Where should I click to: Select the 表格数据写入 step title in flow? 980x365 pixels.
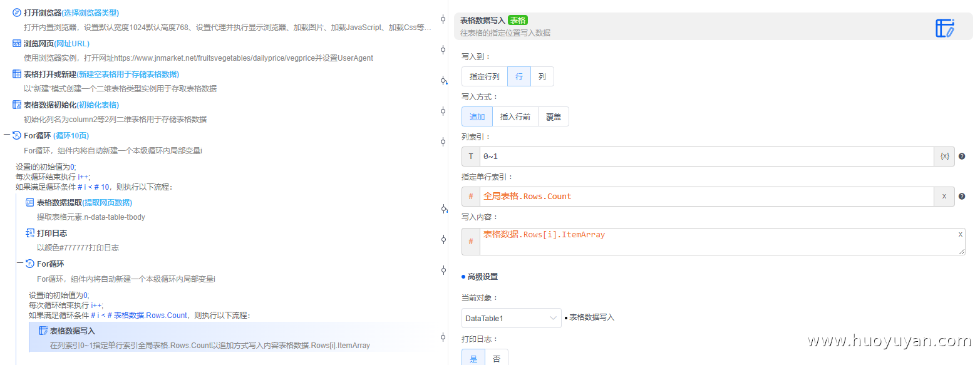tap(73, 331)
